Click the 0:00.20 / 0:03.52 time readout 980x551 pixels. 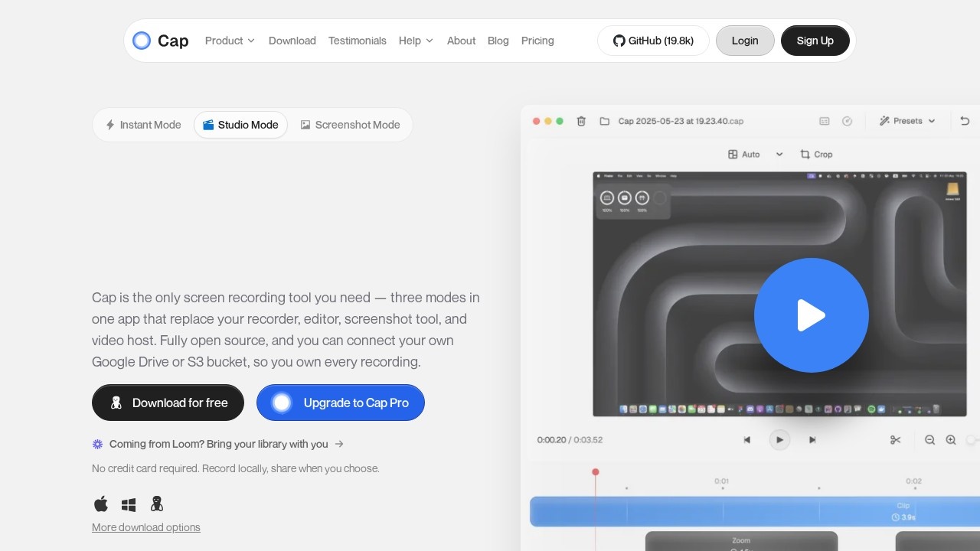(570, 440)
